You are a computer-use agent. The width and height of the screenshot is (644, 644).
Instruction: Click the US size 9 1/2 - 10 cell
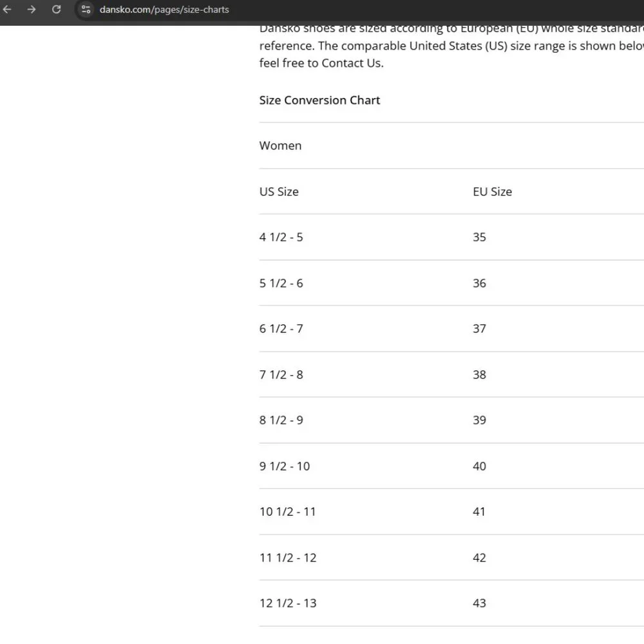point(284,466)
